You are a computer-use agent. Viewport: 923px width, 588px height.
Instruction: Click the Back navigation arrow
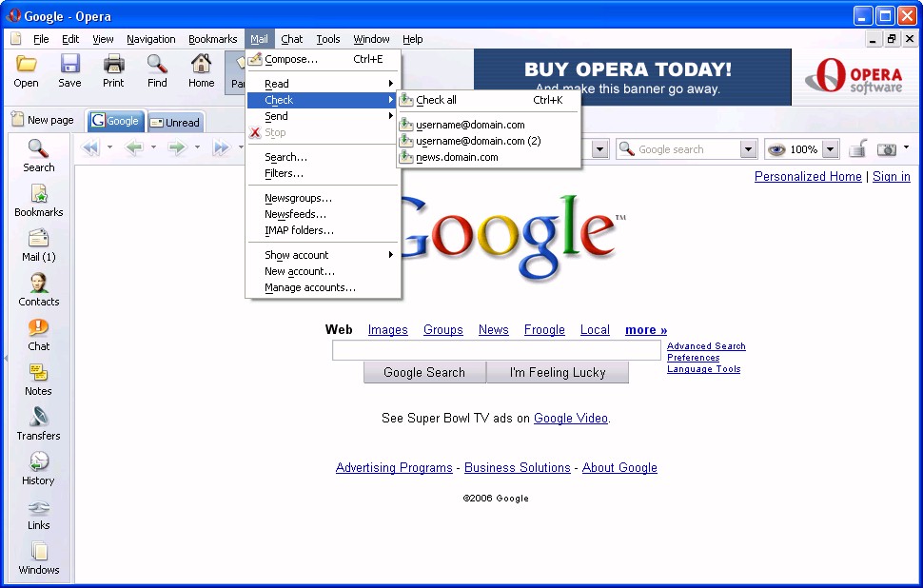click(x=134, y=147)
